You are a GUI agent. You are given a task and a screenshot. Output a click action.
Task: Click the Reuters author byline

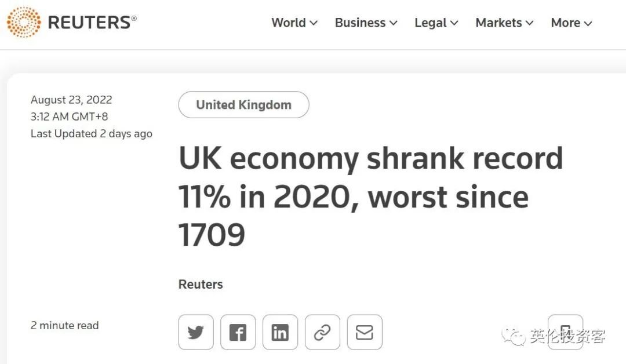point(201,284)
